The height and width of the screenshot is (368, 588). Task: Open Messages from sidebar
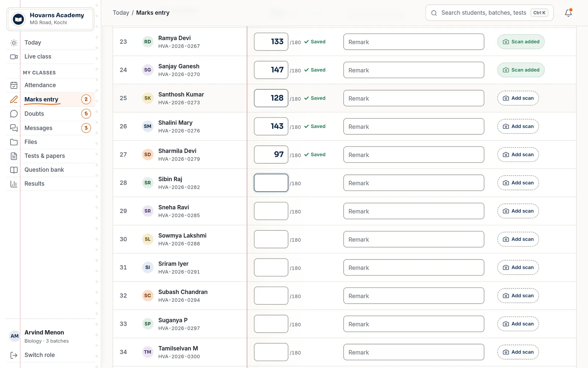pos(51,128)
